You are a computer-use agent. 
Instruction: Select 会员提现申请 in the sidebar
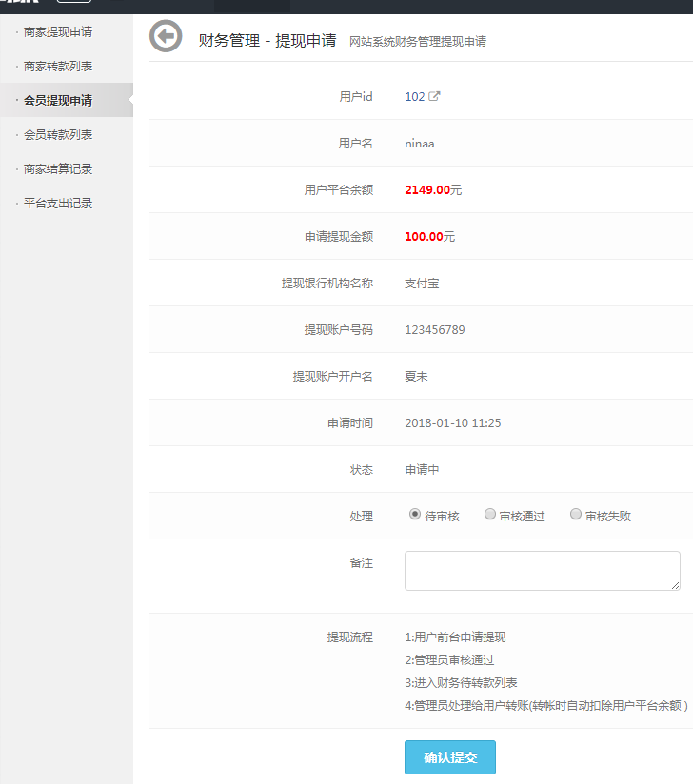[58, 101]
